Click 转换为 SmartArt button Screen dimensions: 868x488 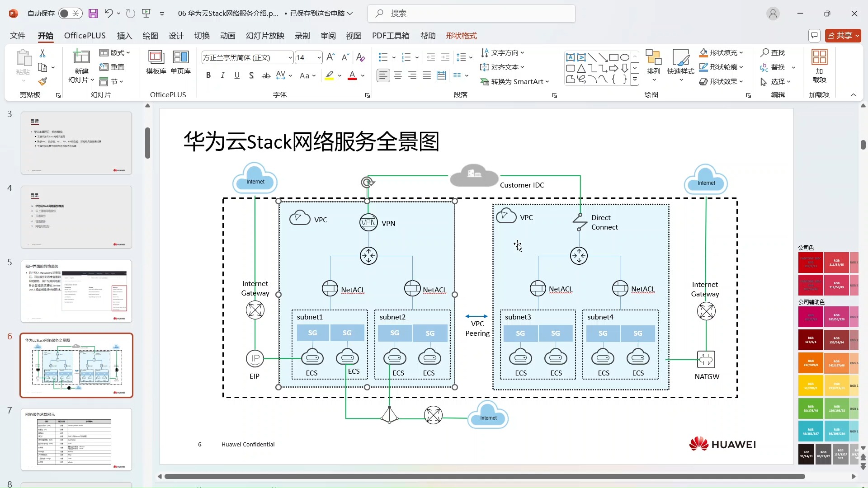pos(514,82)
